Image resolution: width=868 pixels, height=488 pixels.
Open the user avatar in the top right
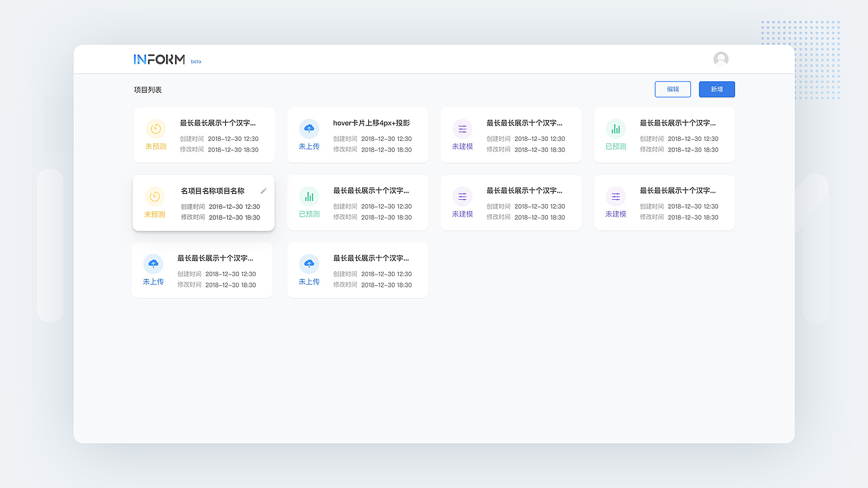[720, 59]
